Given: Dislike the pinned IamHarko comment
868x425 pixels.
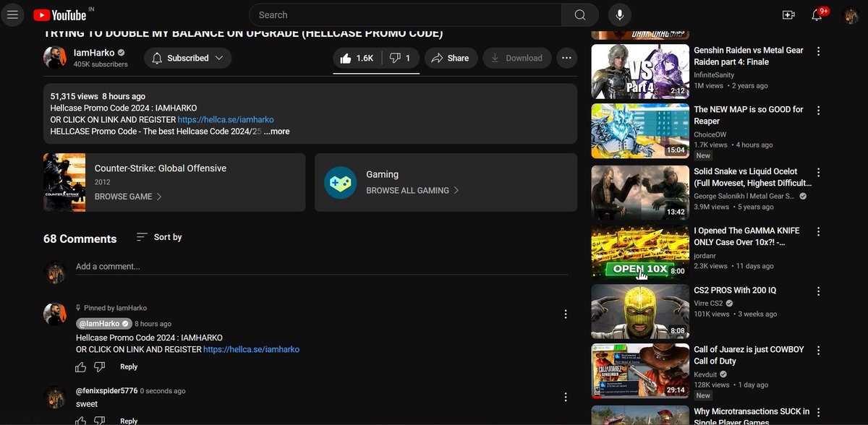Looking at the screenshot, I should [101, 367].
